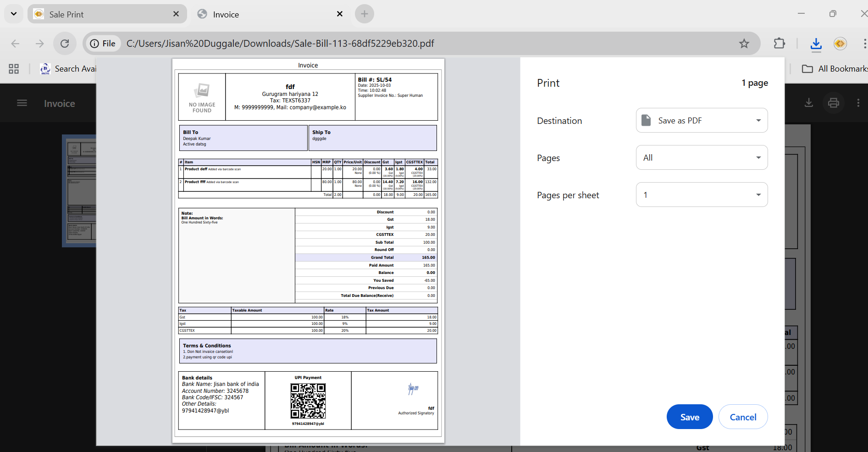Open the browser Downloads icon
The width and height of the screenshot is (868, 452).
[816, 44]
